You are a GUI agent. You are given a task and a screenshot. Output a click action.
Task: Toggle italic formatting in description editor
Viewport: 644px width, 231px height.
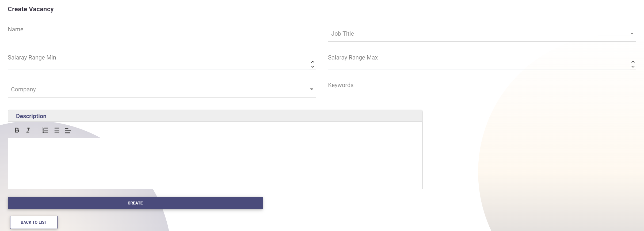pos(28,130)
